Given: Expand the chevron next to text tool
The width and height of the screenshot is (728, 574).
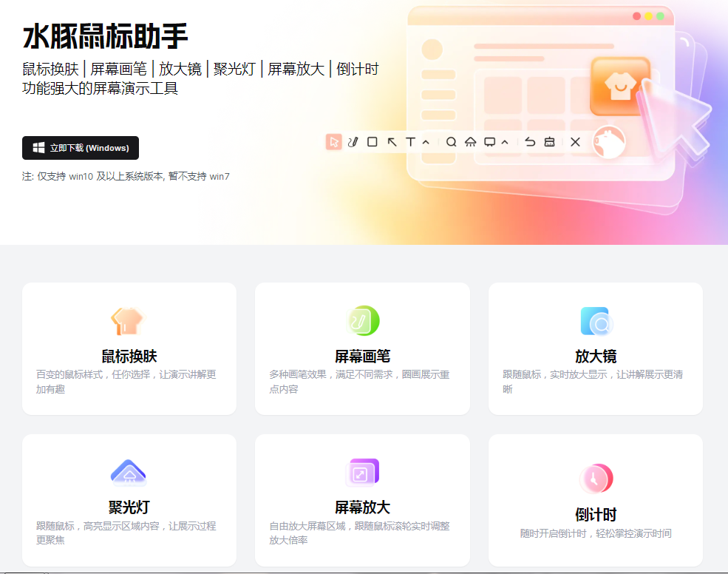Looking at the screenshot, I should click(x=426, y=142).
